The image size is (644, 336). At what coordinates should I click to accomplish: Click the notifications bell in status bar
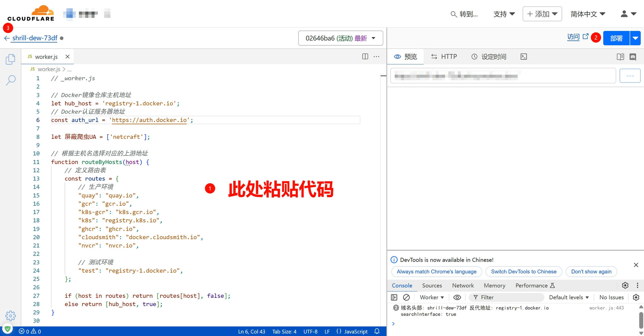click(x=377, y=331)
